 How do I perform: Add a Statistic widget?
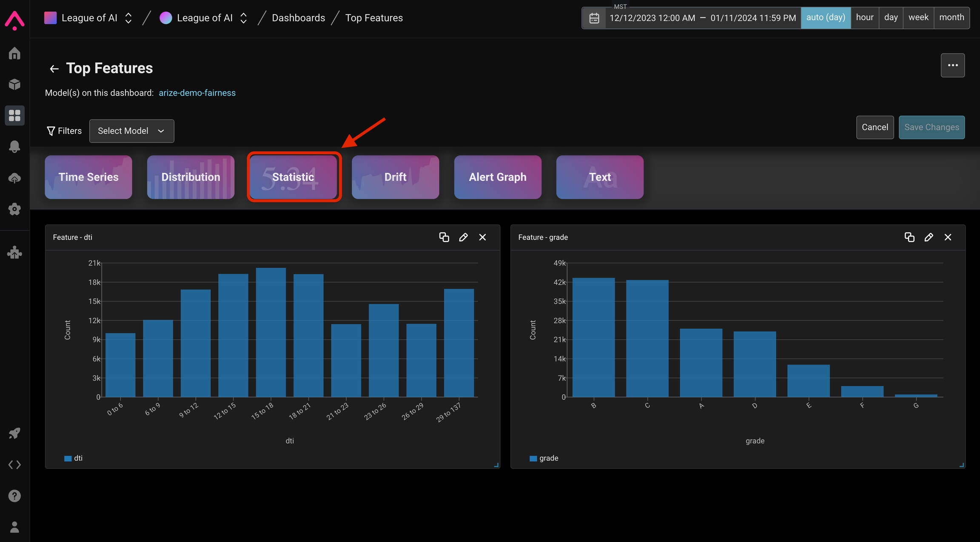[293, 177]
